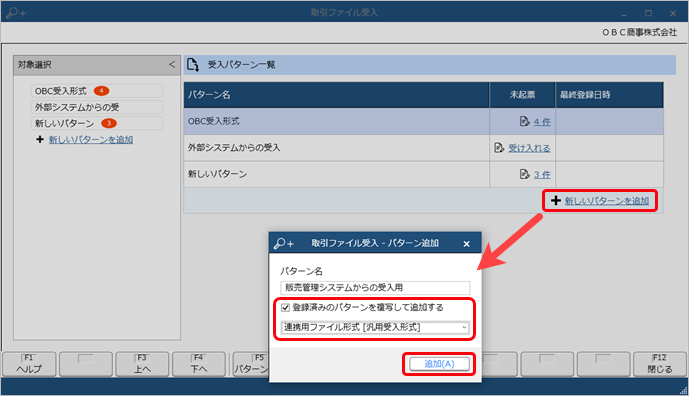The width and height of the screenshot is (689, 396).
Task: Click the F1 ヘルプ function key button
Action: [x=29, y=364]
